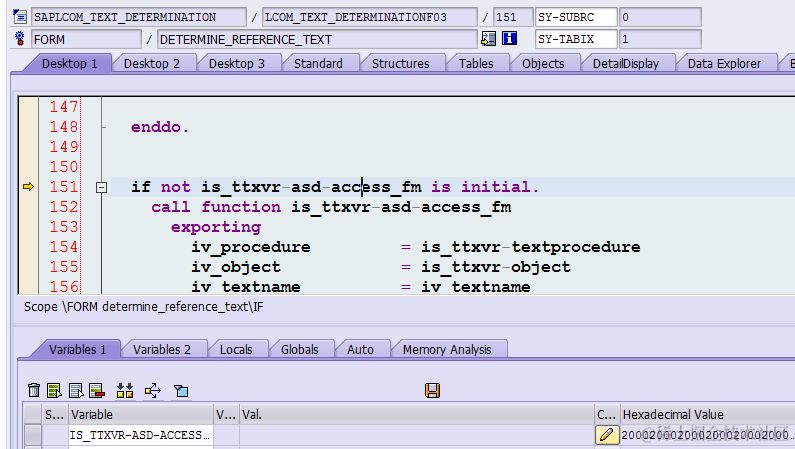Switch to the Desktop 1 tab
The height and width of the screenshot is (449, 795).
(x=69, y=63)
